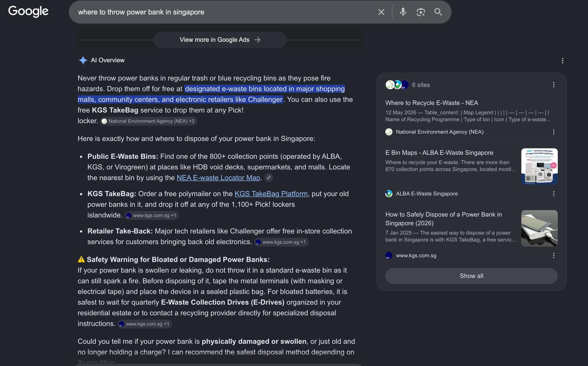Open AI Overview three-dot options menu
This screenshot has width=588, height=366.
563,60
